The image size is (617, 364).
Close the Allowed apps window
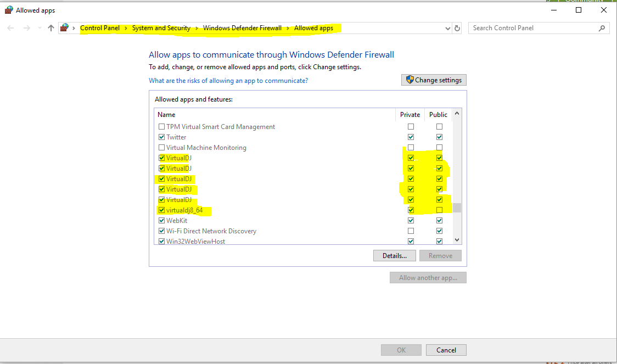pyautogui.click(x=604, y=10)
